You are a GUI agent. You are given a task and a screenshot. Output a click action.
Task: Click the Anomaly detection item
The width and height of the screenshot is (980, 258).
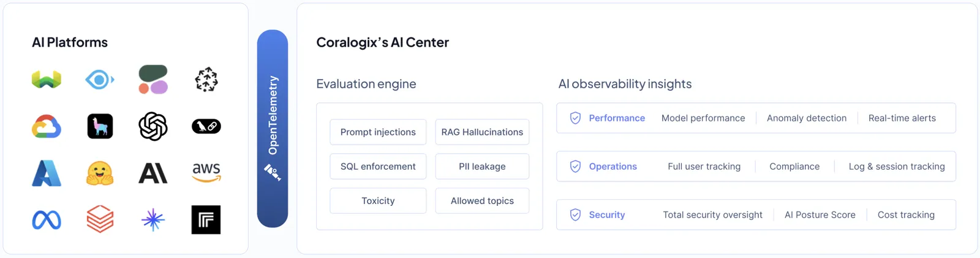[807, 118]
